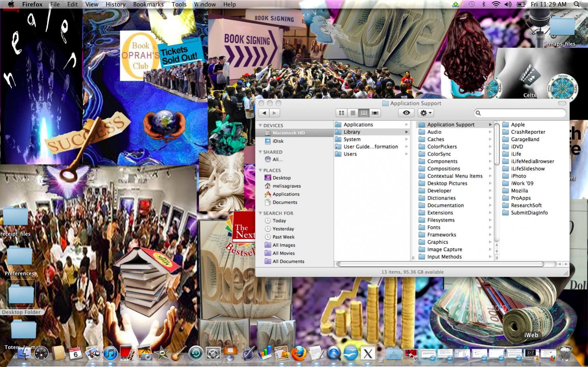
Task: Launch GarageBand guitar icon in Dock
Action: 179,354
